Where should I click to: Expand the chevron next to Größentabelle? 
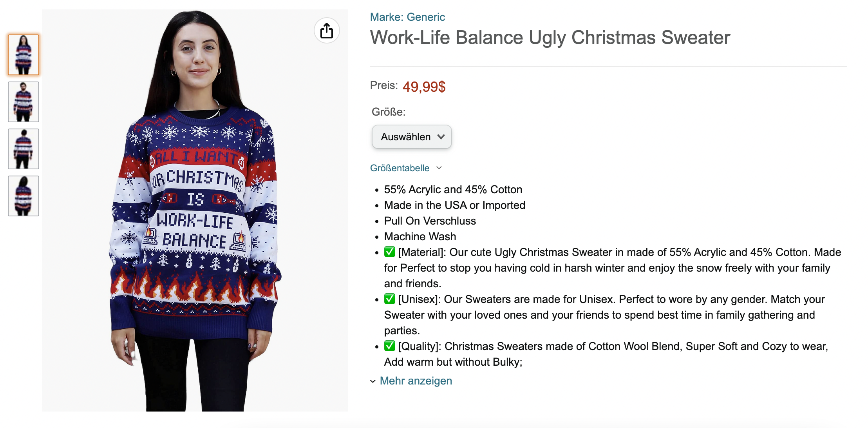tap(439, 168)
